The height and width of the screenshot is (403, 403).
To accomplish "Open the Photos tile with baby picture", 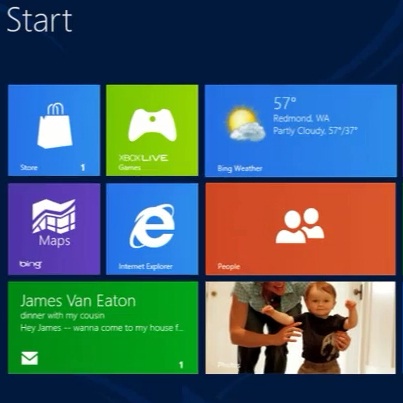I will [301, 328].
